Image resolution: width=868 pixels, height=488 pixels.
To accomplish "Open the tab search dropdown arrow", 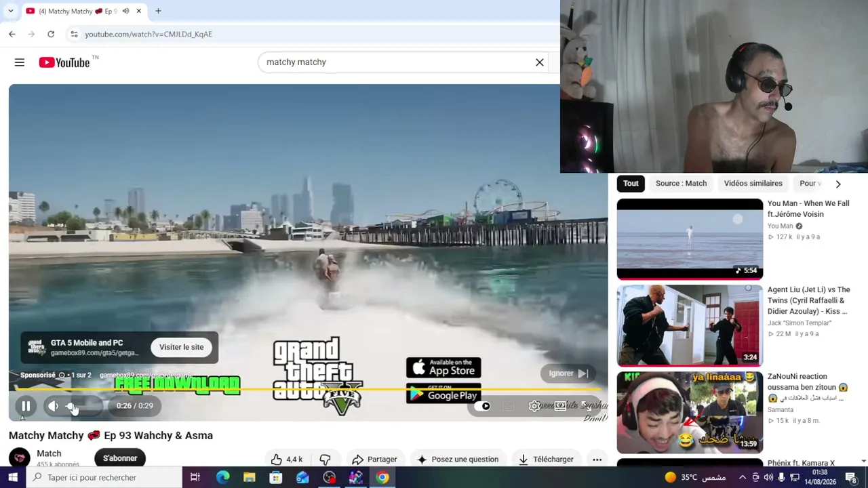I will click(x=10, y=11).
